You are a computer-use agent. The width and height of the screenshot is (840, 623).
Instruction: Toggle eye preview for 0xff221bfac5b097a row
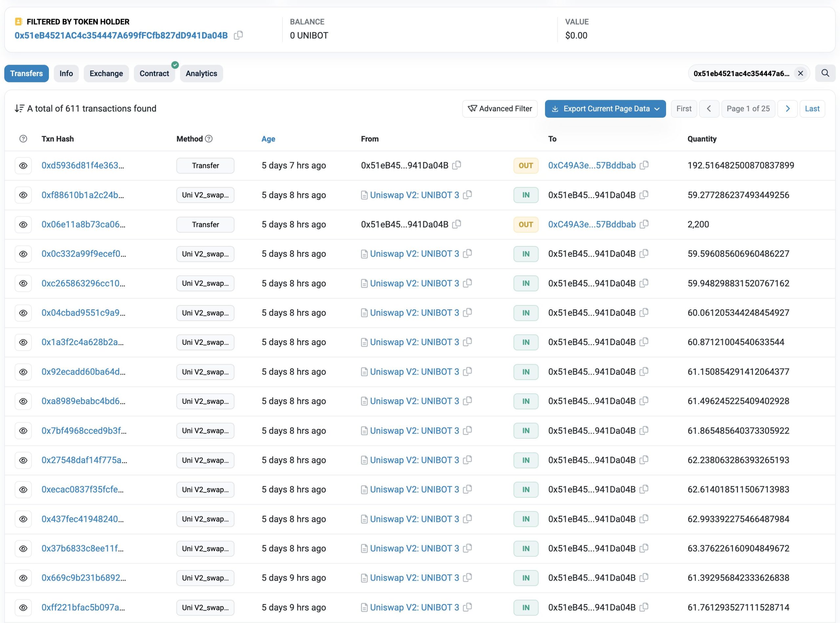tap(23, 608)
